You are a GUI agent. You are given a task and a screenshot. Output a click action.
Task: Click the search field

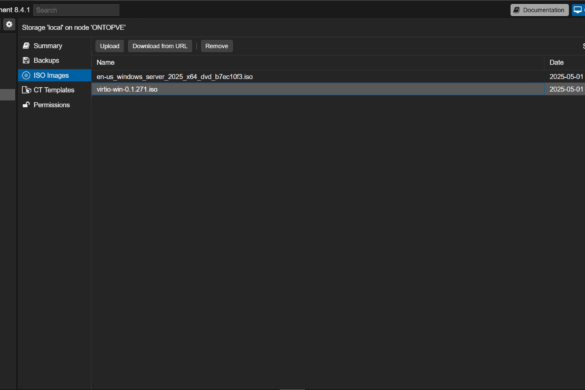coord(76,10)
